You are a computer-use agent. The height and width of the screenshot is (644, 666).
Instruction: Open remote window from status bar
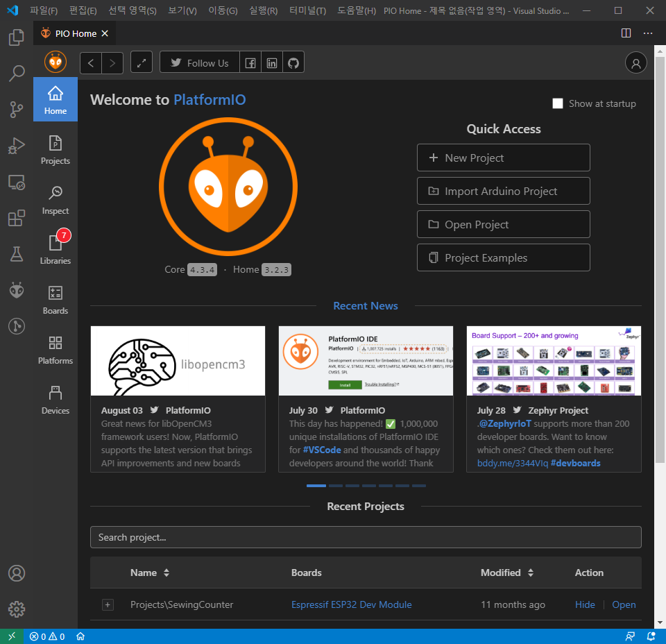pyautogui.click(x=12, y=636)
